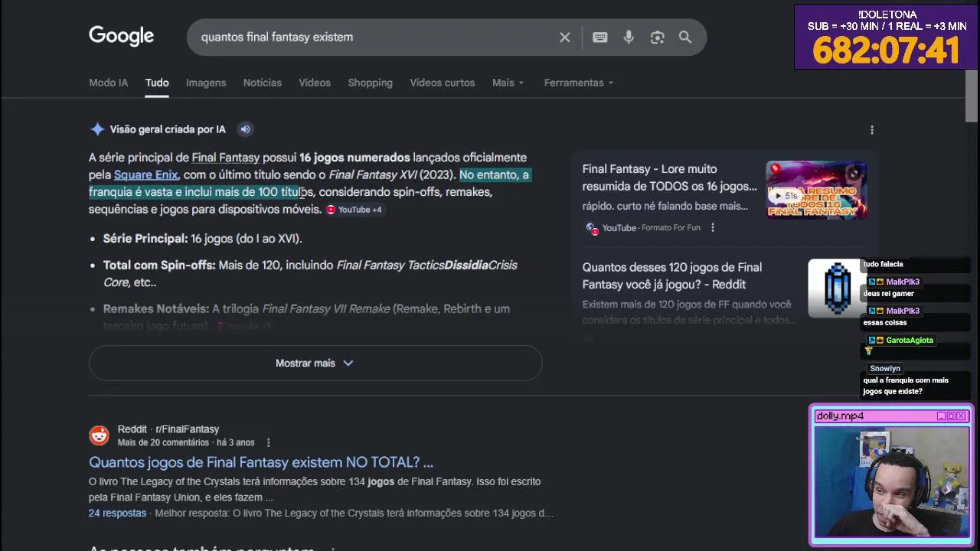Open the virtual keyboard input tool
The height and width of the screenshot is (551, 980).
[600, 37]
